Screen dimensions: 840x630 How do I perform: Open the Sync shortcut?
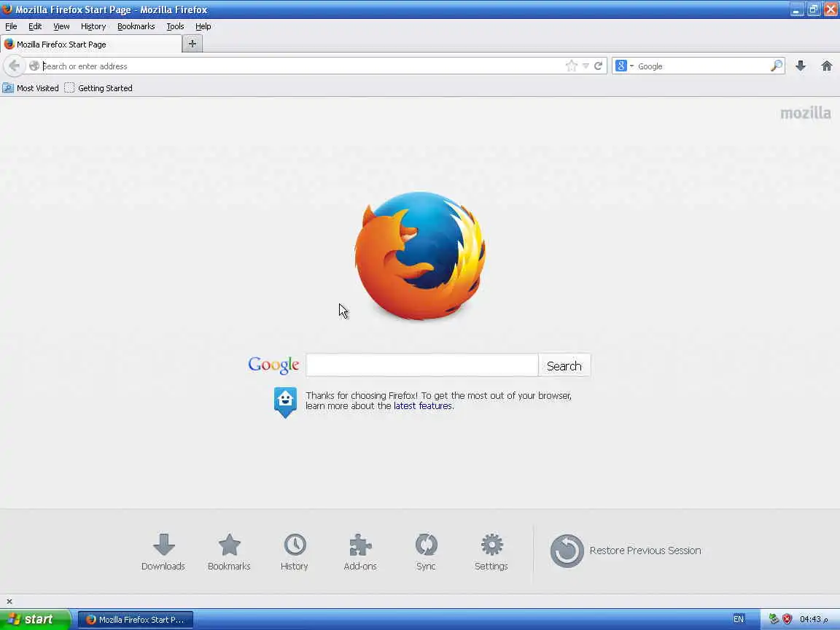pyautogui.click(x=426, y=552)
